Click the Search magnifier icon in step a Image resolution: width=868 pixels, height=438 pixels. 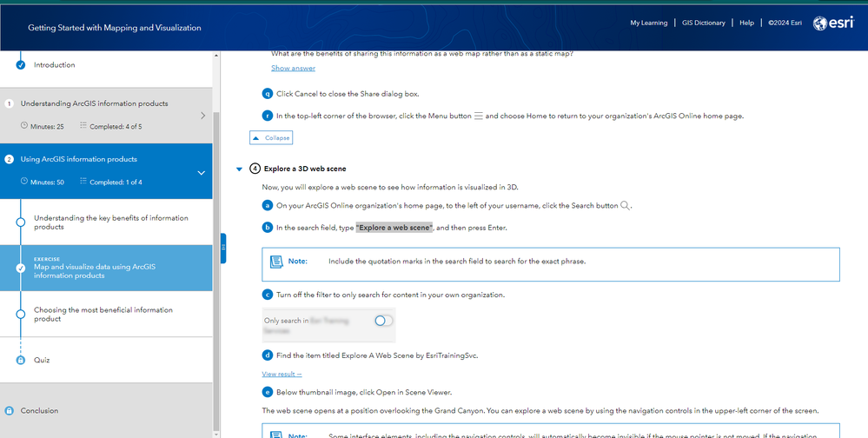pos(625,205)
